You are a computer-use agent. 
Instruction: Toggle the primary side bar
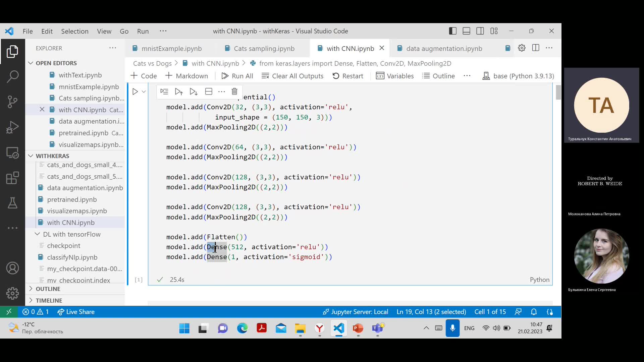[x=453, y=31]
